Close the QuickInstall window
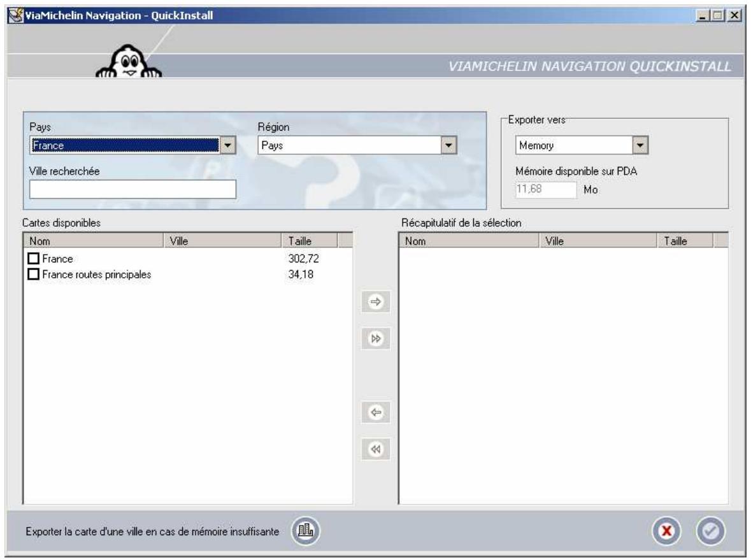This screenshot has height=560, width=751. point(734,15)
